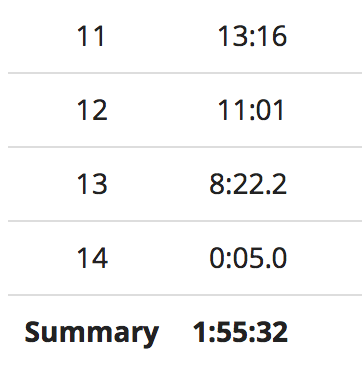Click the 8:22.2 lap time
The image size is (362, 384).
point(248,184)
